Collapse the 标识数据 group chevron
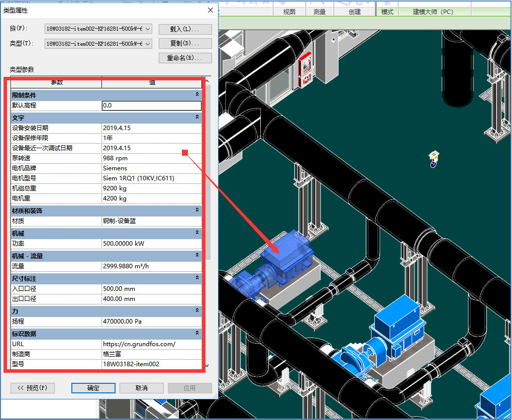This screenshot has height=420, width=512. coord(197,333)
